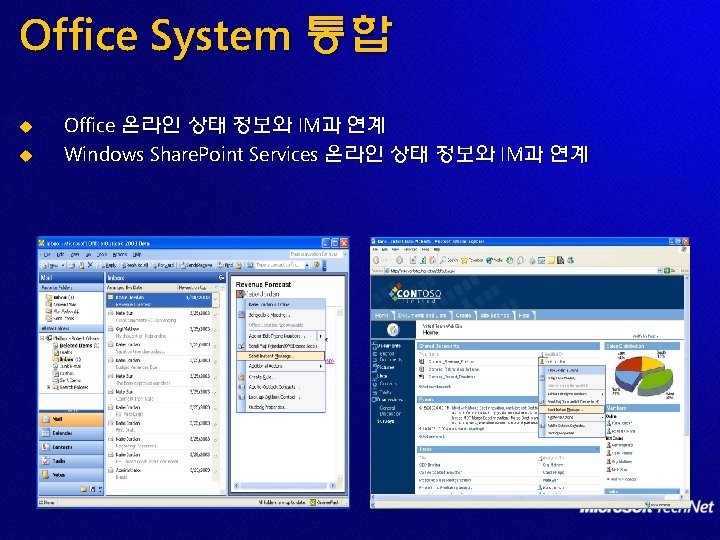The width and height of the screenshot is (720, 540).
Task: Click the Go button beside address bar
Action: point(667,271)
